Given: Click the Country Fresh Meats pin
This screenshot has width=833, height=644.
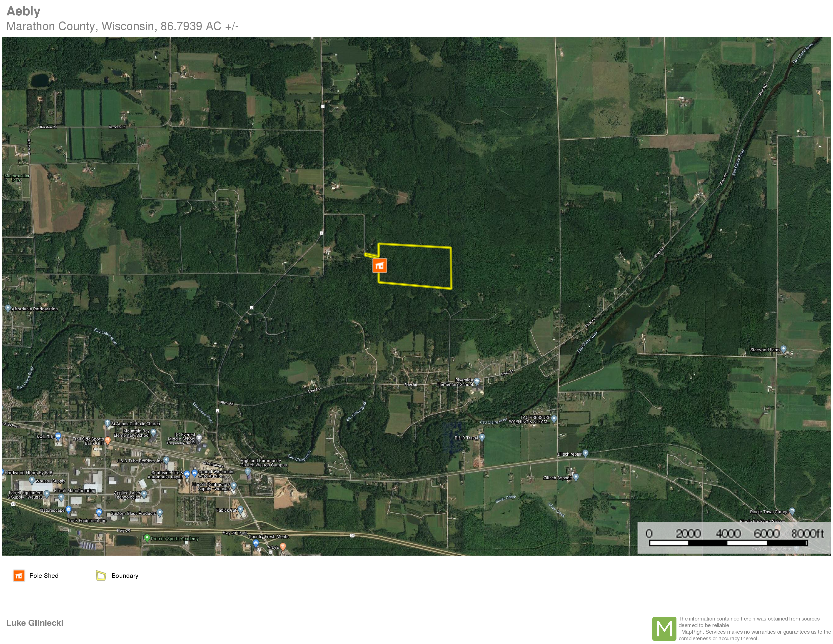Looking at the screenshot, I should 256,542.
